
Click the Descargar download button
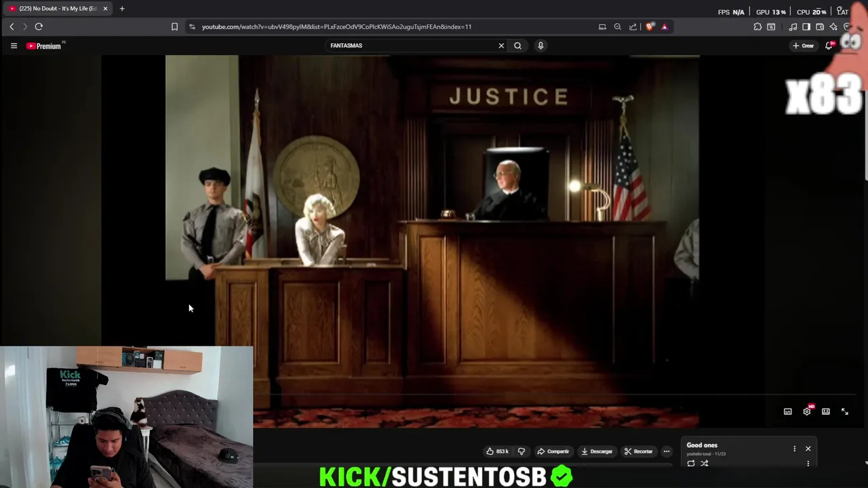(597, 451)
